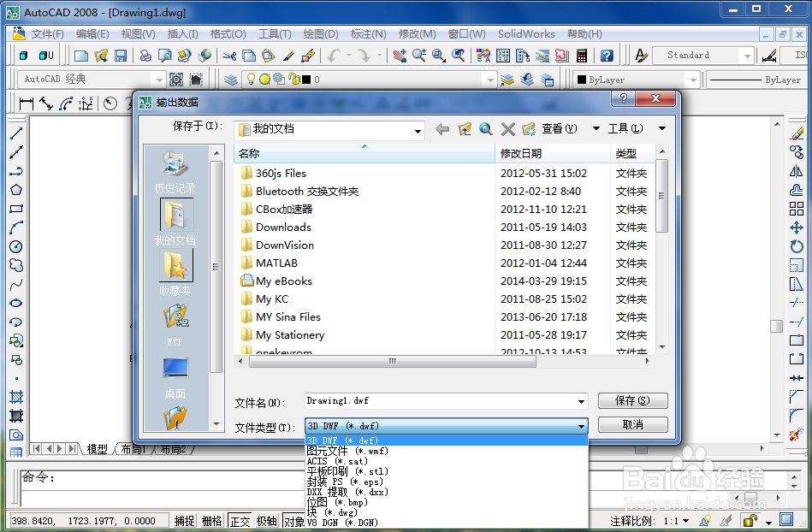Select the Circle tool
812x532 pixels.
[x=16, y=247]
